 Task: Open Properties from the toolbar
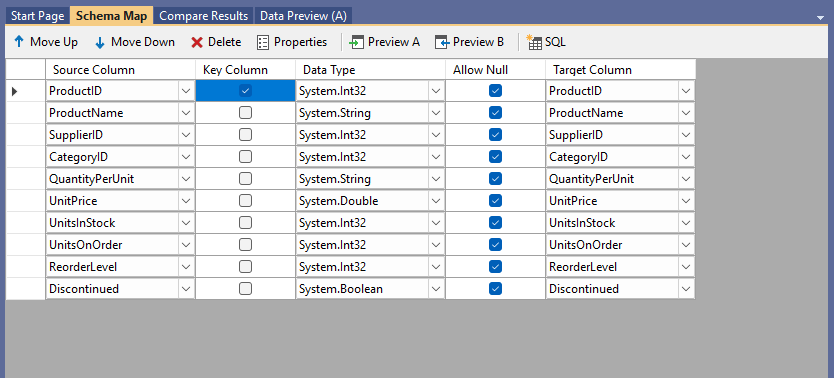pyautogui.click(x=292, y=42)
